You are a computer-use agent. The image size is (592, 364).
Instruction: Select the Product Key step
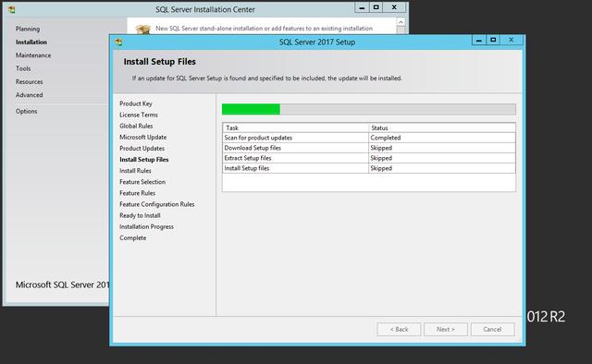pos(136,103)
